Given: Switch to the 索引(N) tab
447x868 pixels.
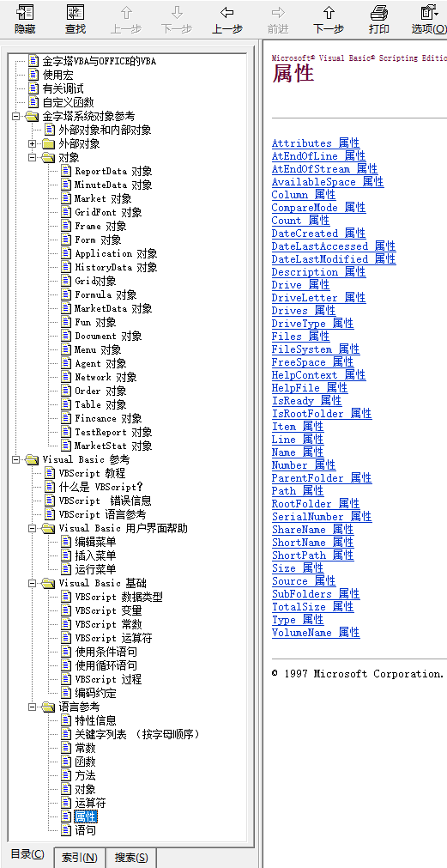Looking at the screenshot, I should point(80,858).
